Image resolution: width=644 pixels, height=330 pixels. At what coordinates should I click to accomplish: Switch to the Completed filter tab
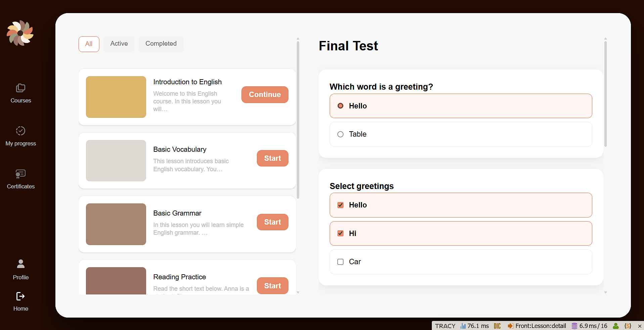161,44
